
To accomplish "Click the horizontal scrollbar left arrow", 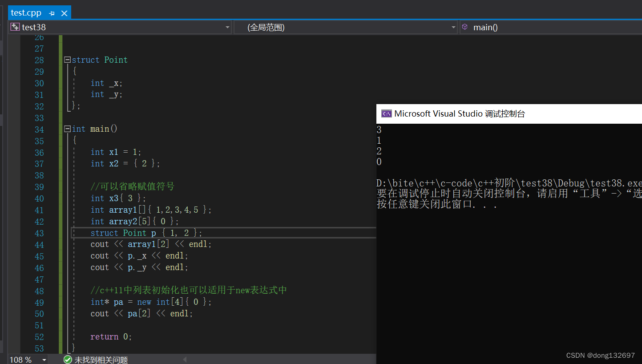I will [x=185, y=360].
